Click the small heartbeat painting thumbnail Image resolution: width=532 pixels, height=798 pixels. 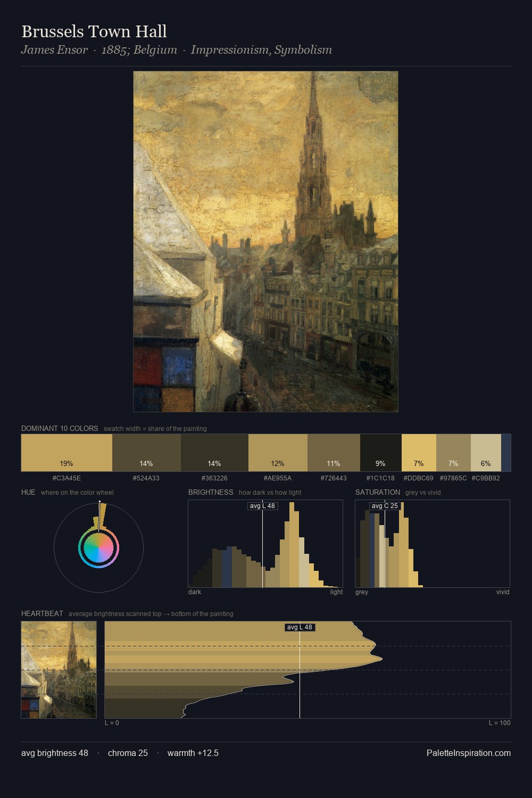pos(59,670)
